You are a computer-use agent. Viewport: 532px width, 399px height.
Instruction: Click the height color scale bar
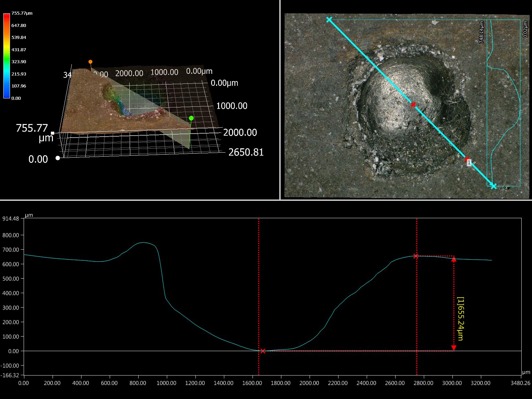tap(6, 56)
